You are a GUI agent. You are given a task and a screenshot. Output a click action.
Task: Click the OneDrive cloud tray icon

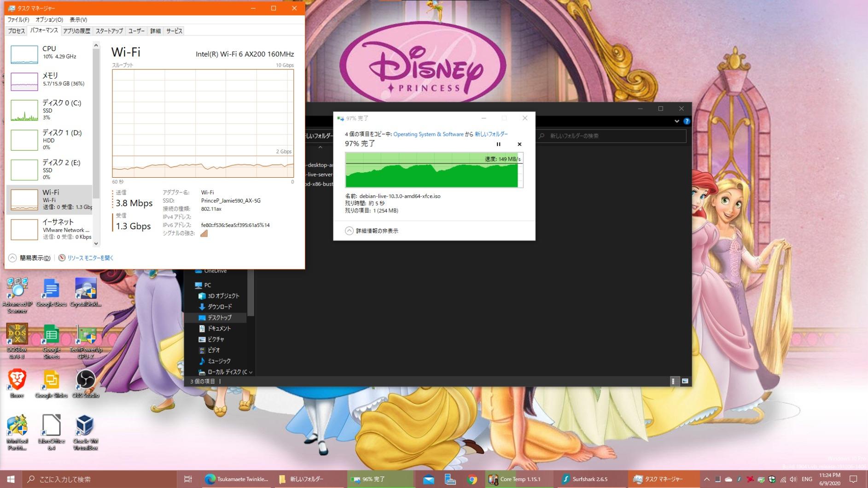click(728, 479)
